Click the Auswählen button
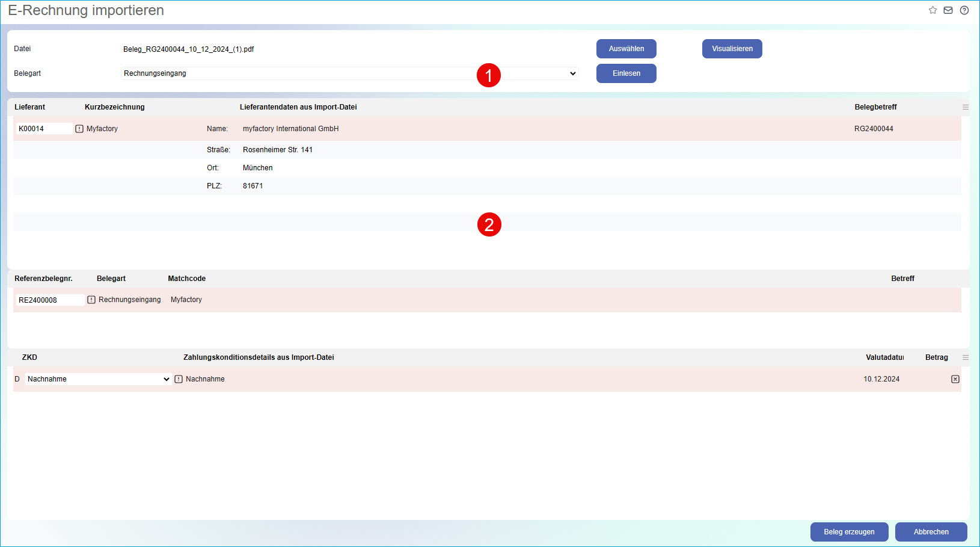The image size is (980, 547). 626,49
